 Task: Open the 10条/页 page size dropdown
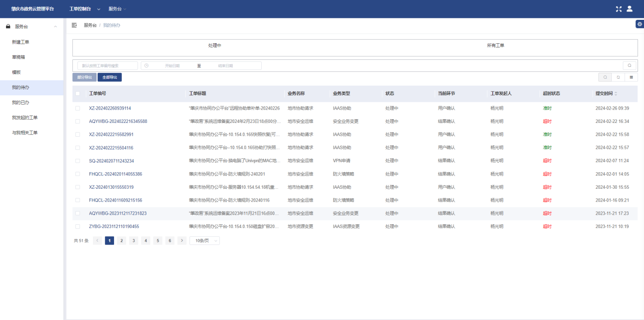click(205, 240)
